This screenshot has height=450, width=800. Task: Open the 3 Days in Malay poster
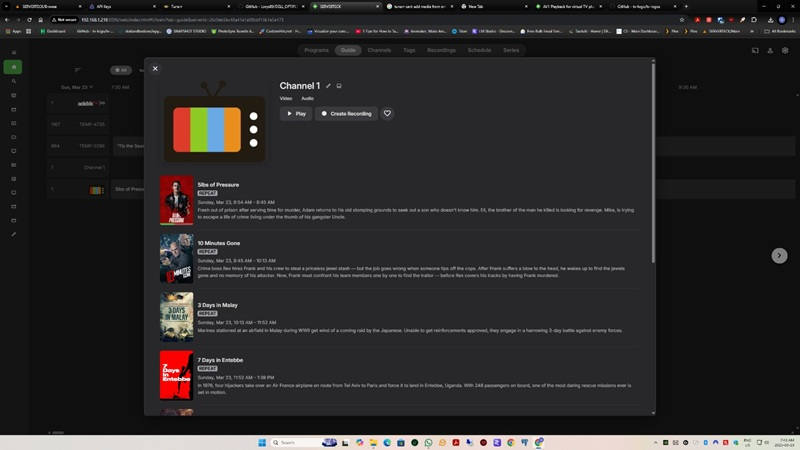[x=177, y=317]
